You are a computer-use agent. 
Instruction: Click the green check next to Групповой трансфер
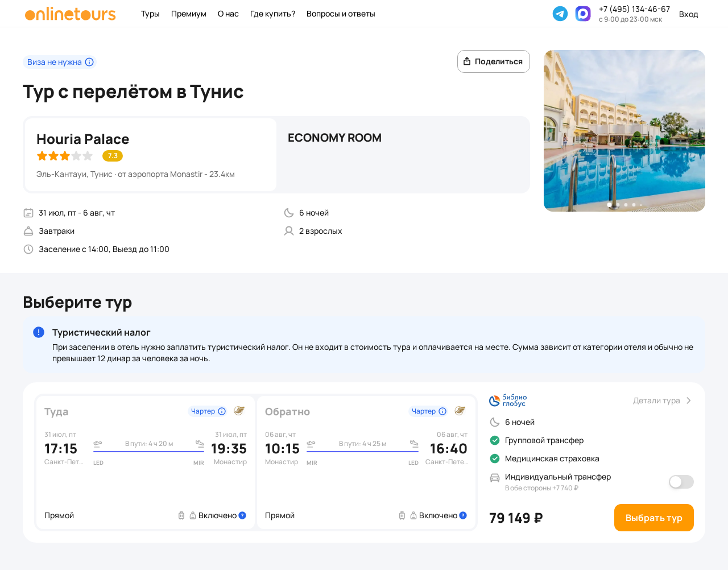point(495,440)
